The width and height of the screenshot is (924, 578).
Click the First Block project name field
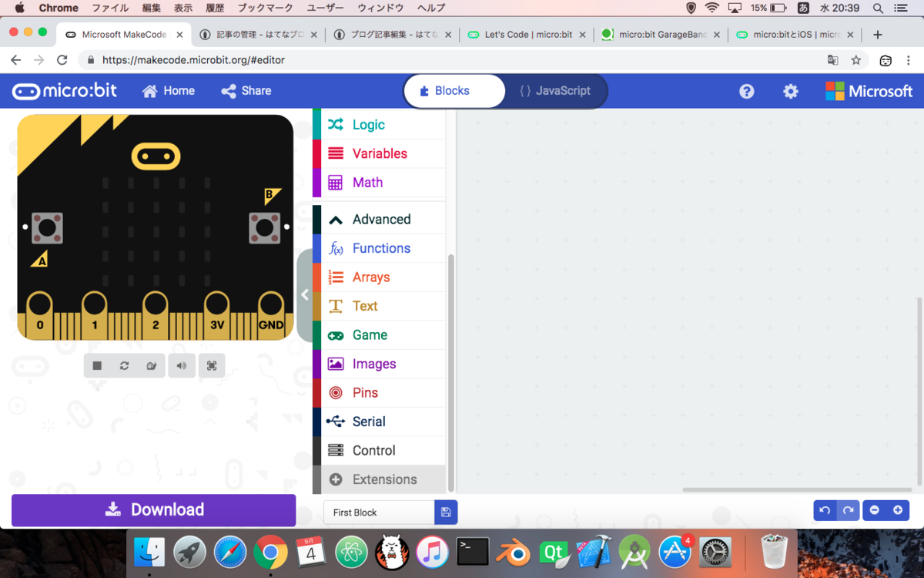377,512
